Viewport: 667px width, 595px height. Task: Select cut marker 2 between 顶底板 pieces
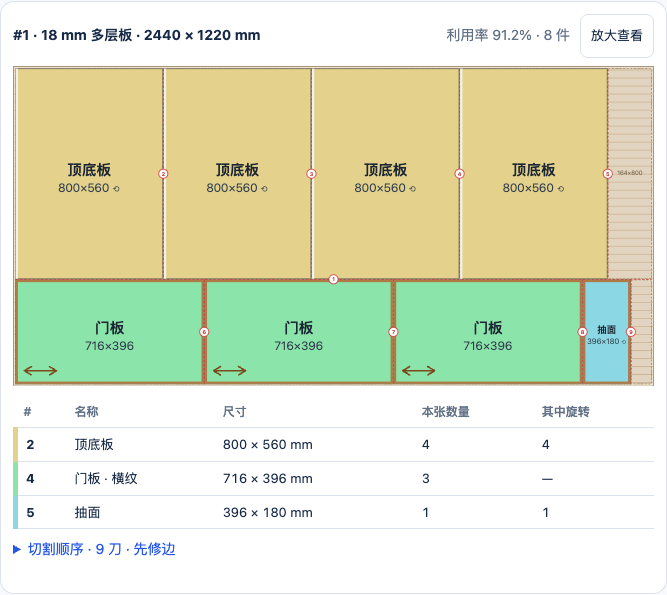[x=163, y=174]
